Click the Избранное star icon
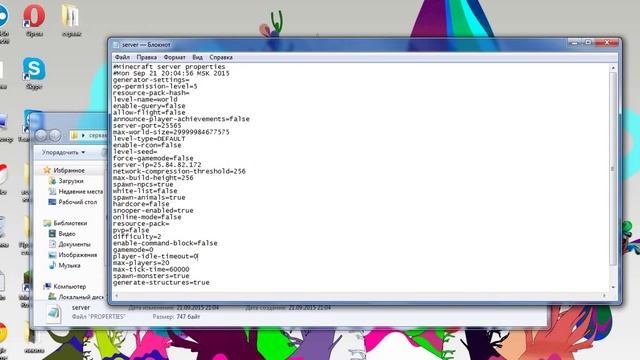The image size is (640, 360). [47, 170]
